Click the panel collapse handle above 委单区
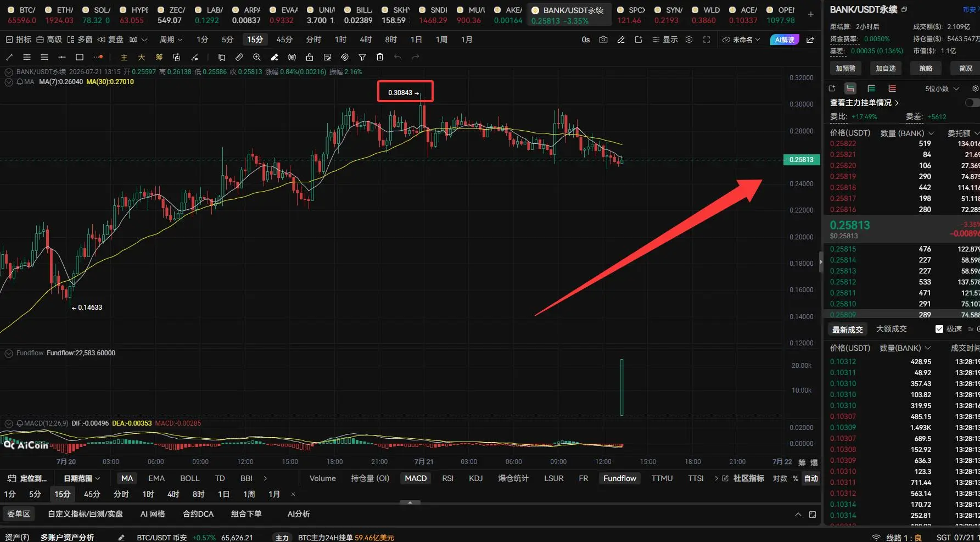 point(410,502)
